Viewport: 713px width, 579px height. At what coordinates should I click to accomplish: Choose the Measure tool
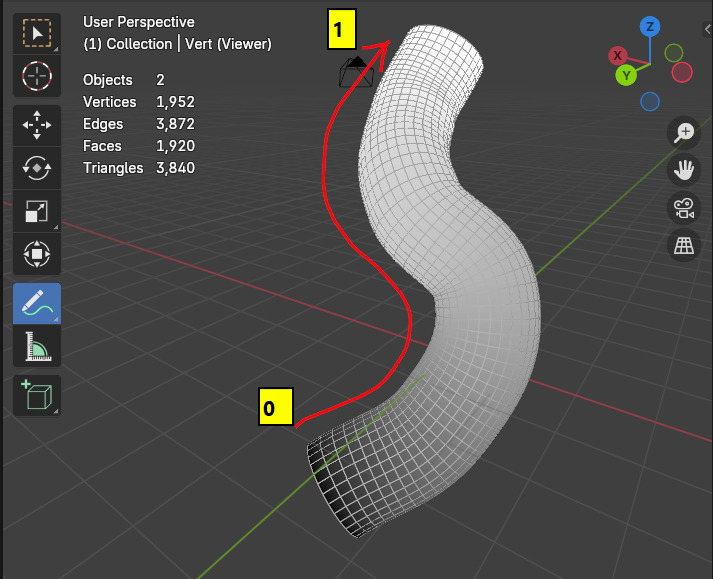tap(37, 346)
